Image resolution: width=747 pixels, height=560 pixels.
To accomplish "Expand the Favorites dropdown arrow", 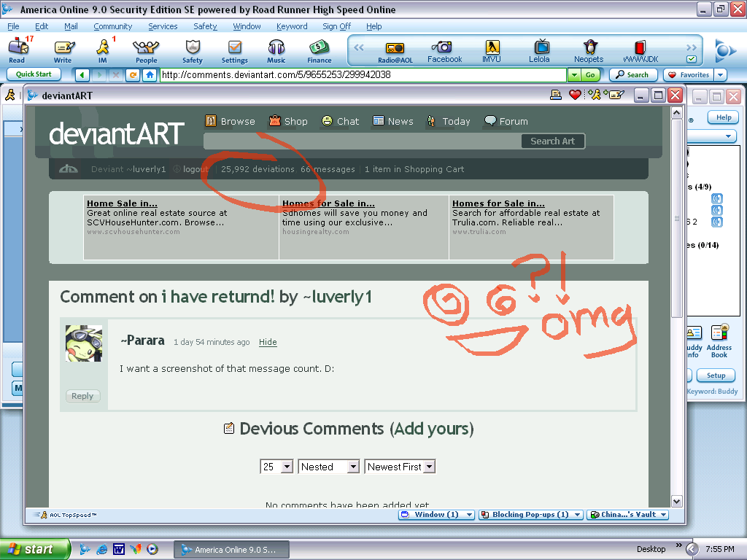I will coord(721,75).
